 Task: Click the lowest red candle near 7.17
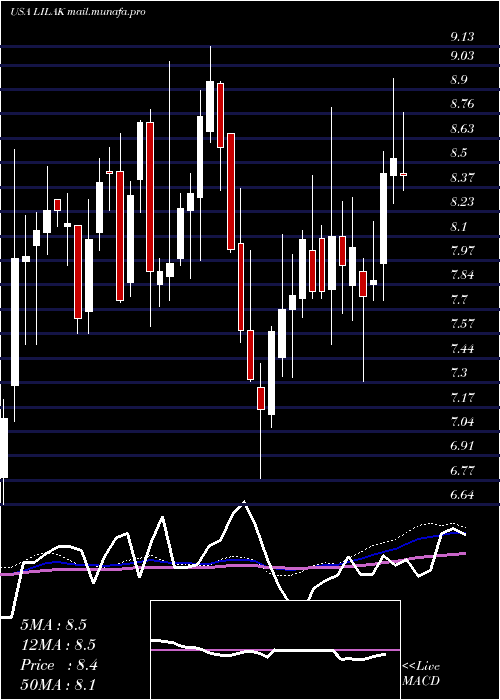[261, 398]
